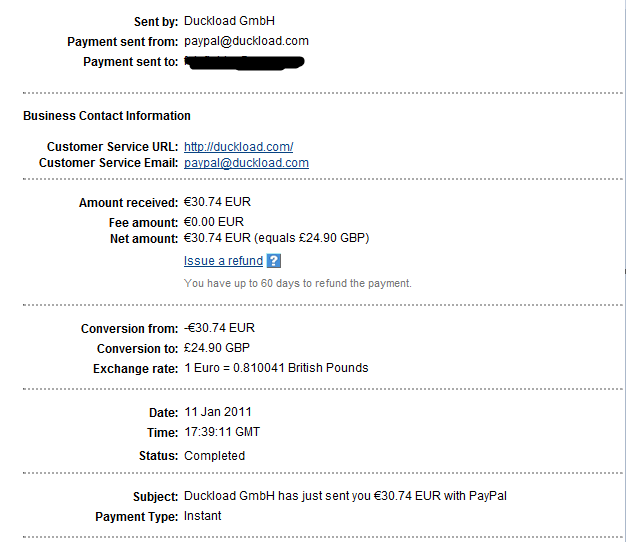Click the Business Contact Information heading
The image size is (626, 542).
(107, 116)
